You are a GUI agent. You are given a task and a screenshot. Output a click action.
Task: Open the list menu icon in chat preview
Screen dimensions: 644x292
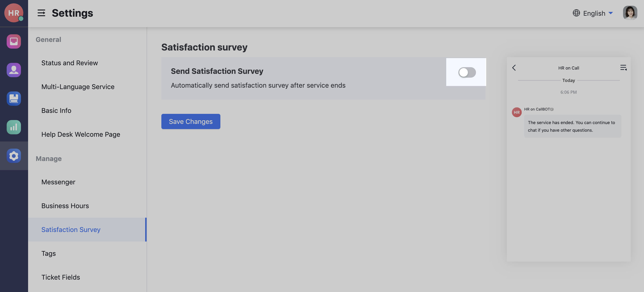tap(623, 67)
